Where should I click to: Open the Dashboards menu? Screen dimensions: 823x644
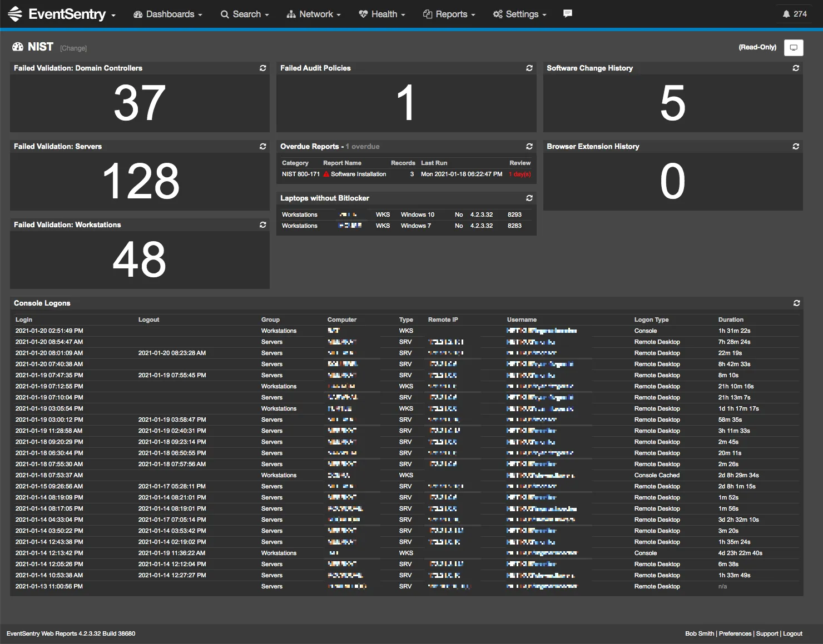tap(168, 14)
